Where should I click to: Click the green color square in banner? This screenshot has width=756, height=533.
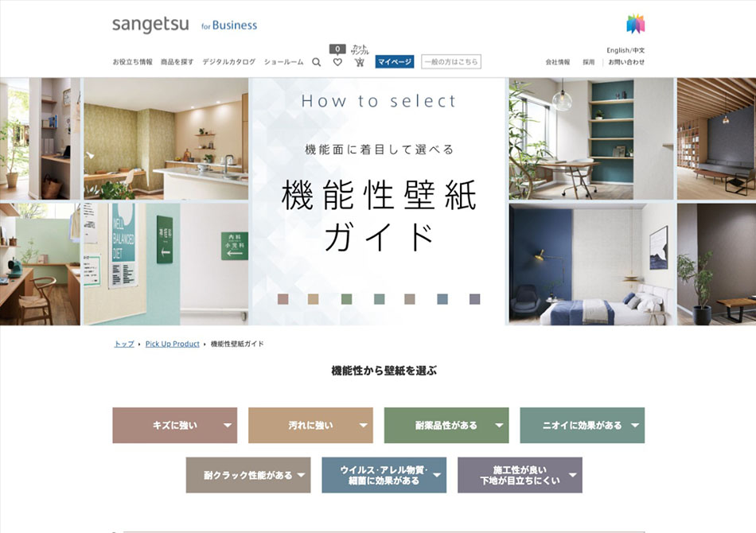(x=346, y=299)
